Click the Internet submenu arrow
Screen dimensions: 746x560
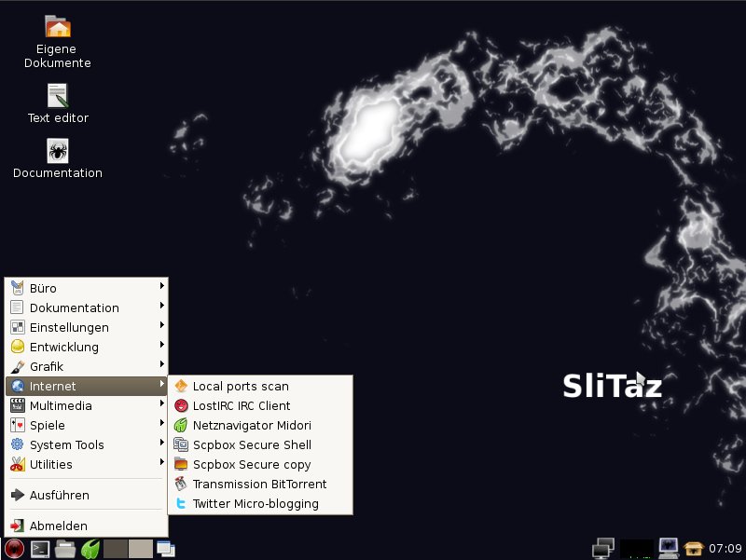161,383
